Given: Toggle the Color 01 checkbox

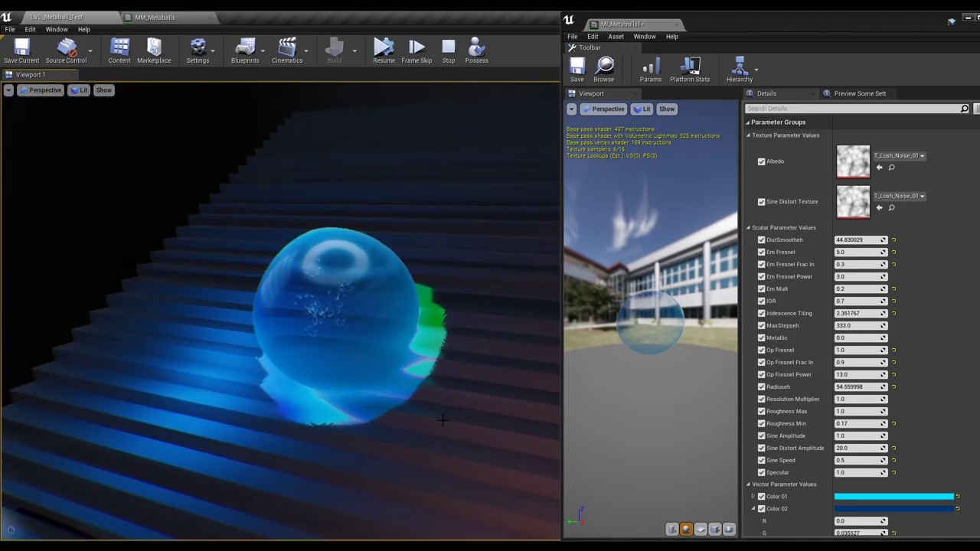Looking at the screenshot, I should 761,497.
